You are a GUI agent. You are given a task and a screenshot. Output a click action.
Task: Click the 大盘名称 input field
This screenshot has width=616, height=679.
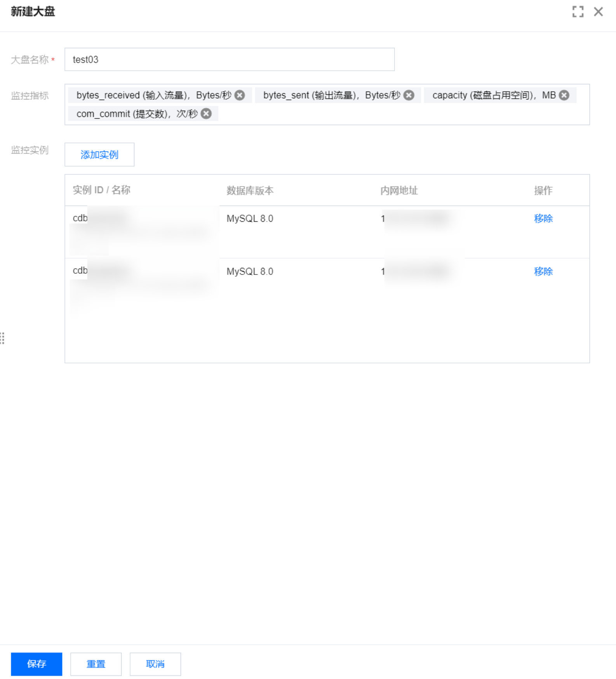[x=230, y=59]
